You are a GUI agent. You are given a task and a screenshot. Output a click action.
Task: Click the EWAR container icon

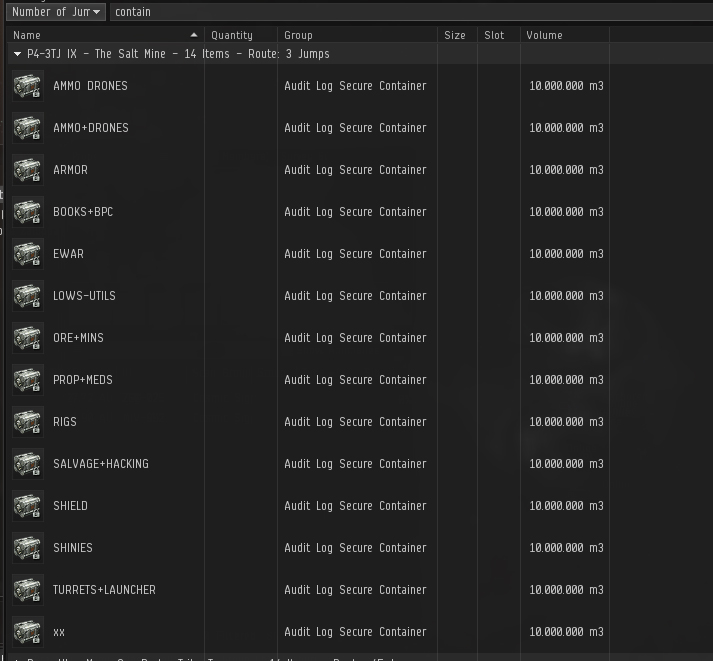coord(28,254)
